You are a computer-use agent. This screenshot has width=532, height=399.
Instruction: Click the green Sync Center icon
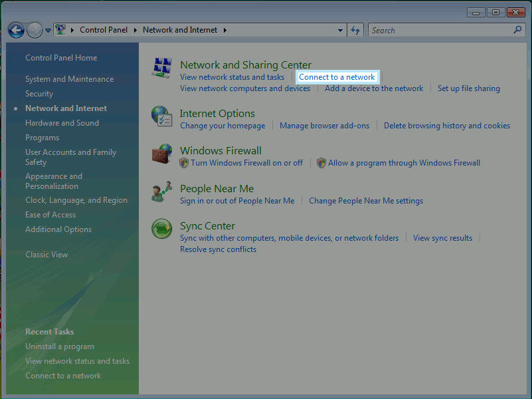click(x=161, y=229)
